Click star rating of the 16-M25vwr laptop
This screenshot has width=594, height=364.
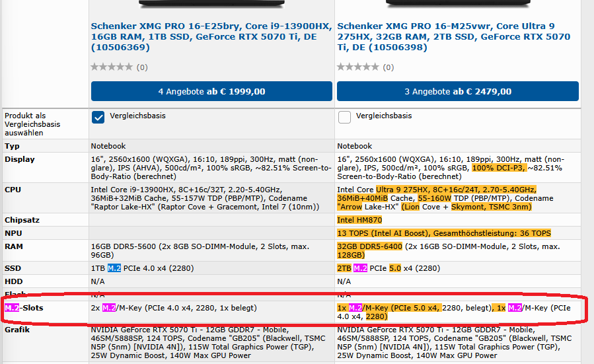click(358, 67)
